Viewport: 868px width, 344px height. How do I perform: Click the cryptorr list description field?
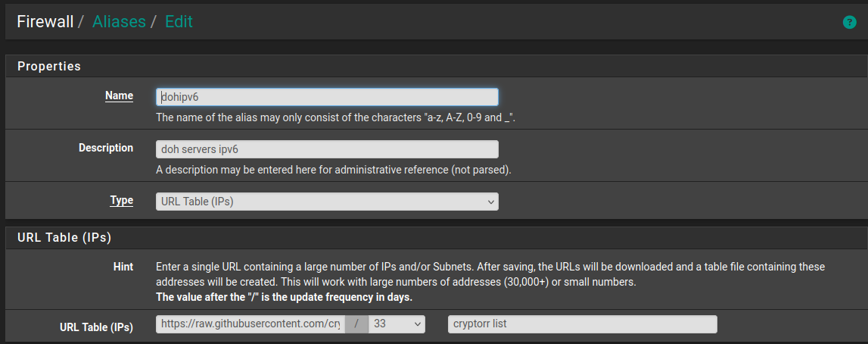[x=582, y=324]
